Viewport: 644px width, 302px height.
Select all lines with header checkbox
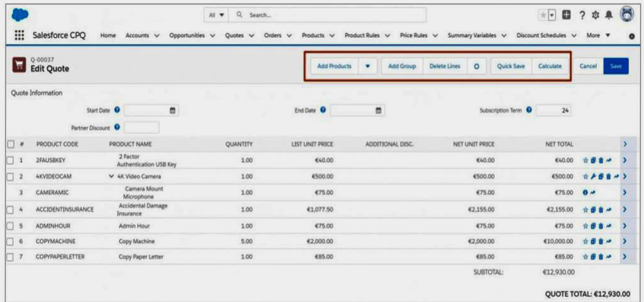11,144
